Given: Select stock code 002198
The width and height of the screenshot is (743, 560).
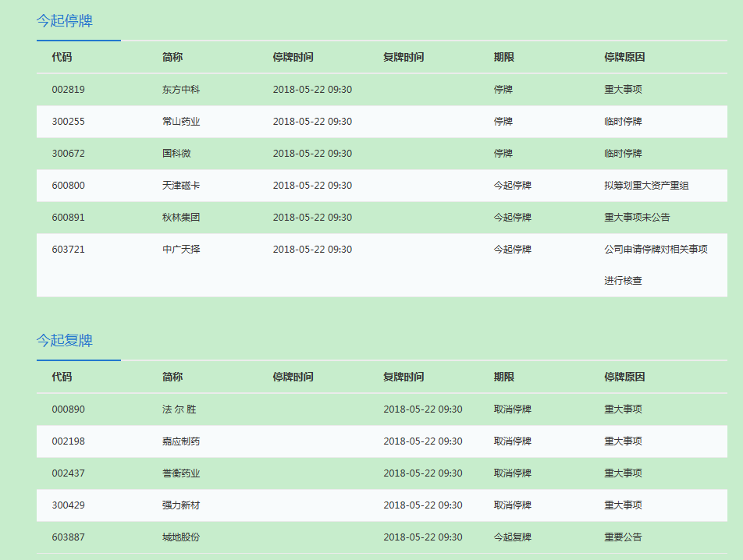Looking at the screenshot, I should (x=69, y=441).
